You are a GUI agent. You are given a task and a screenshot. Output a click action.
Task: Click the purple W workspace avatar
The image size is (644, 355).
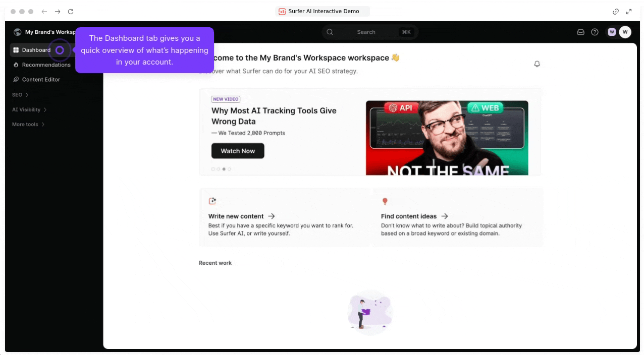tap(612, 32)
